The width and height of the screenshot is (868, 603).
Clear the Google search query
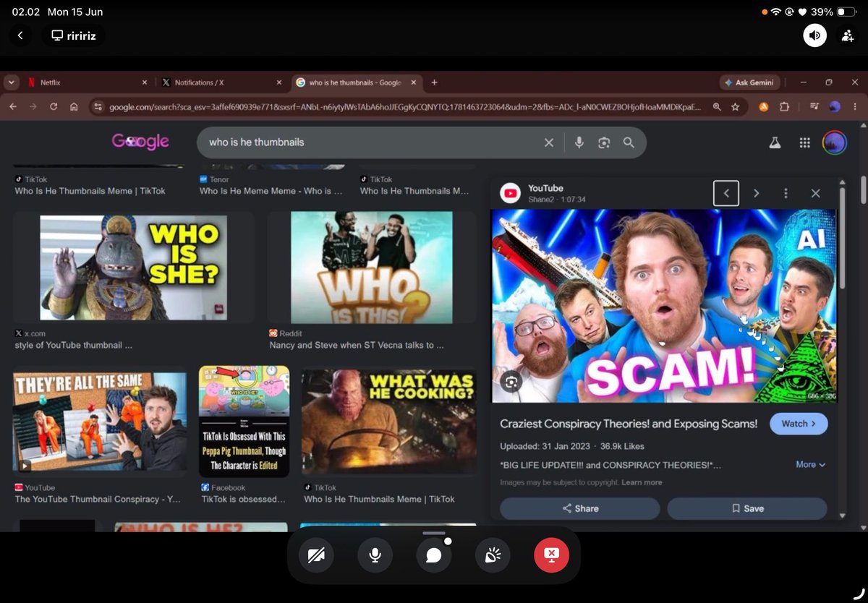point(549,142)
